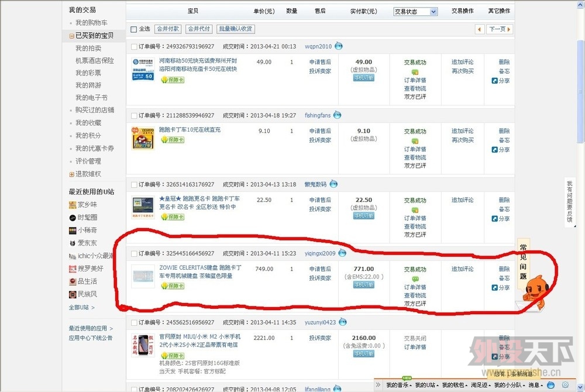This screenshot has width=585, height=392.
Task: Open Wangwang chat with seller 懒鬼数码
Action: pyautogui.click(x=333, y=184)
